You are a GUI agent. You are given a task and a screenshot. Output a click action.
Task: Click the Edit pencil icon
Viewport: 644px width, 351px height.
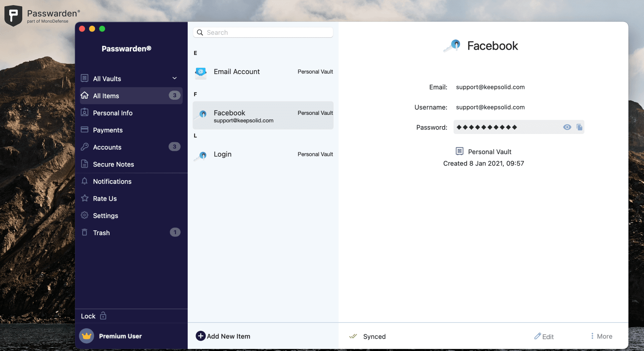point(537,336)
